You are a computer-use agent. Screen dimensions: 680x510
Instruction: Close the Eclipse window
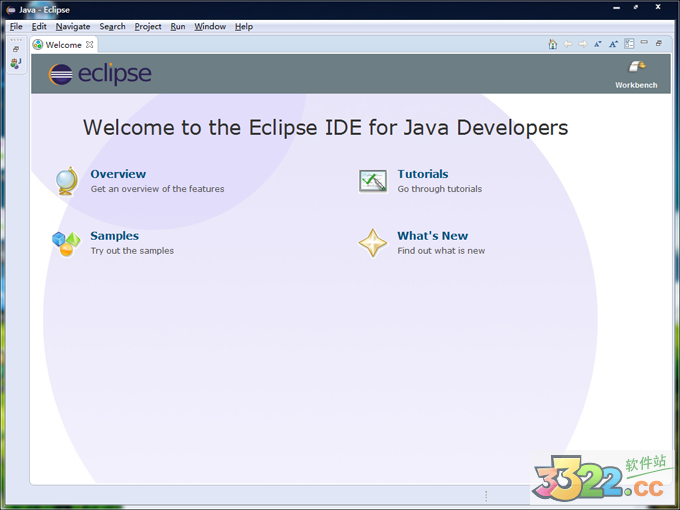click(x=658, y=7)
